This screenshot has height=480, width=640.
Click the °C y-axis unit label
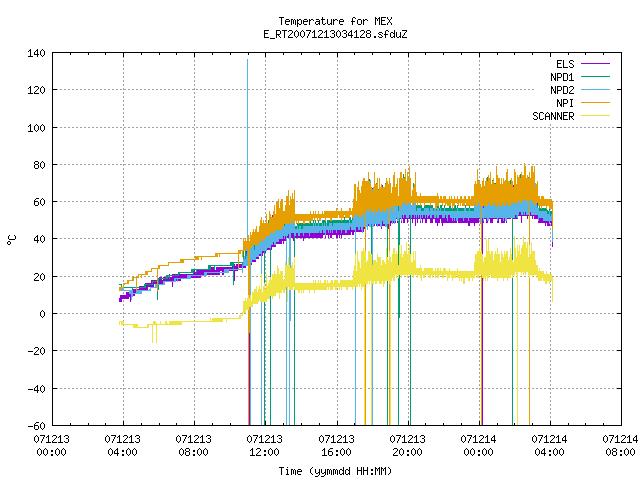11,240
